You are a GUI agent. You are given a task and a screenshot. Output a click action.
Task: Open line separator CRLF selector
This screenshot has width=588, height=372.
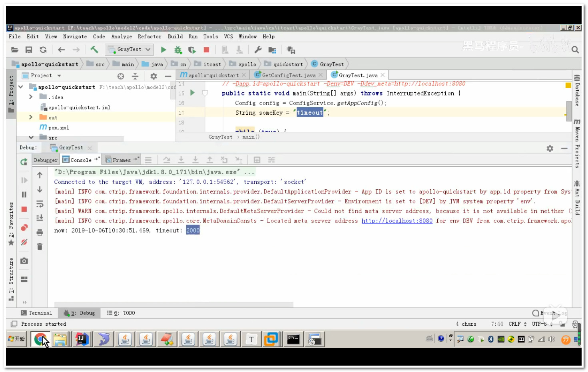pos(518,324)
